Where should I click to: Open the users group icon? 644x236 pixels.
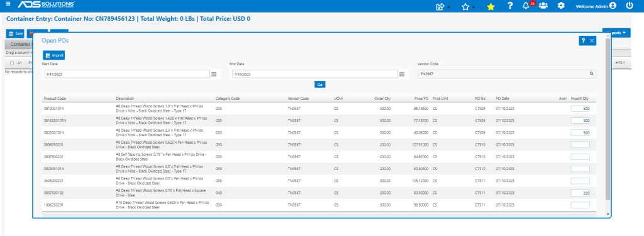point(543,6)
